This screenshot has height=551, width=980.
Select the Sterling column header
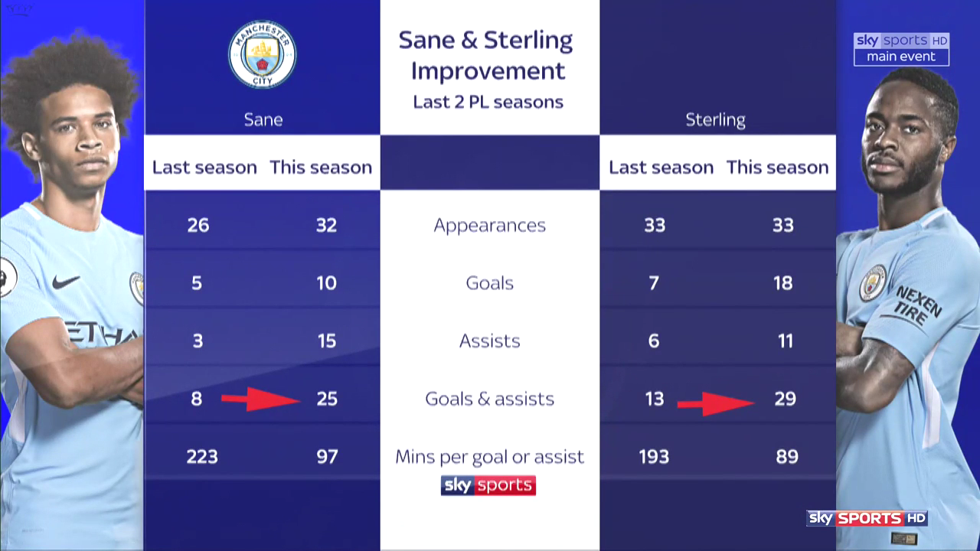716,120
